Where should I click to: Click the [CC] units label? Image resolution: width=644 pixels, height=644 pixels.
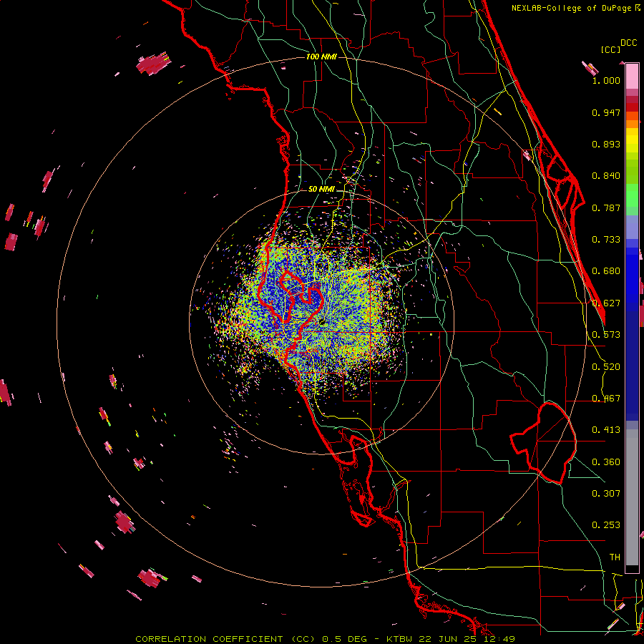pos(610,49)
